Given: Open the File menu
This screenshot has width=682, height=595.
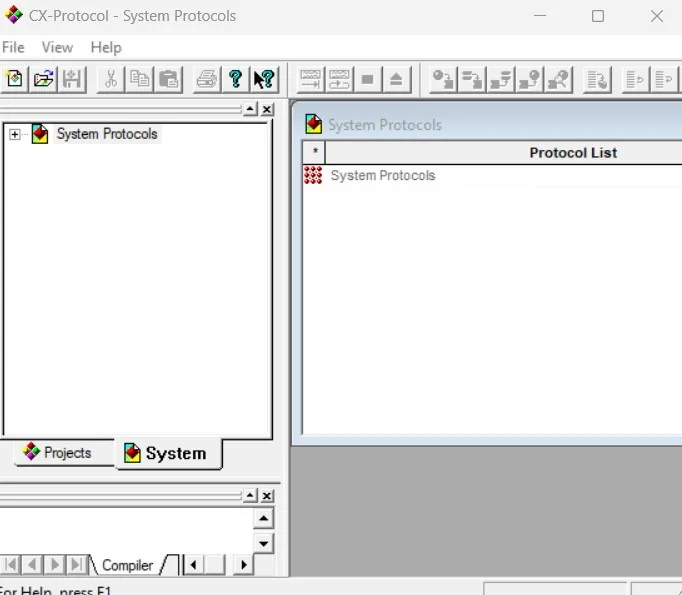Looking at the screenshot, I should pyautogui.click(x=13, y=47).
